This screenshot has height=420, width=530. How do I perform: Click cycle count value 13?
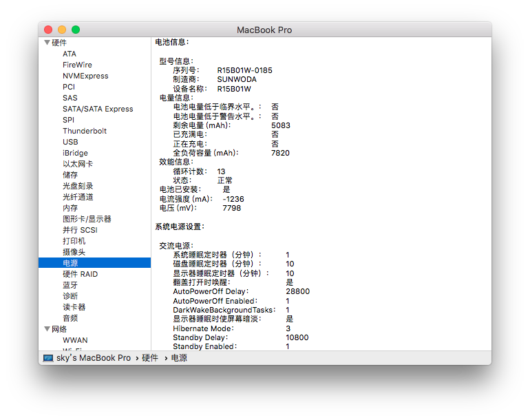click(x=221, y=171)
